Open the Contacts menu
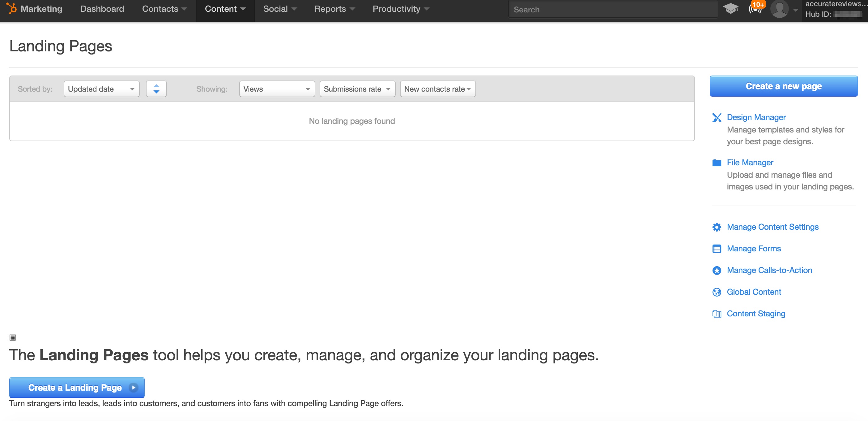Image resolution: width=868 pixels, height=421 pixels. (164, 9)
